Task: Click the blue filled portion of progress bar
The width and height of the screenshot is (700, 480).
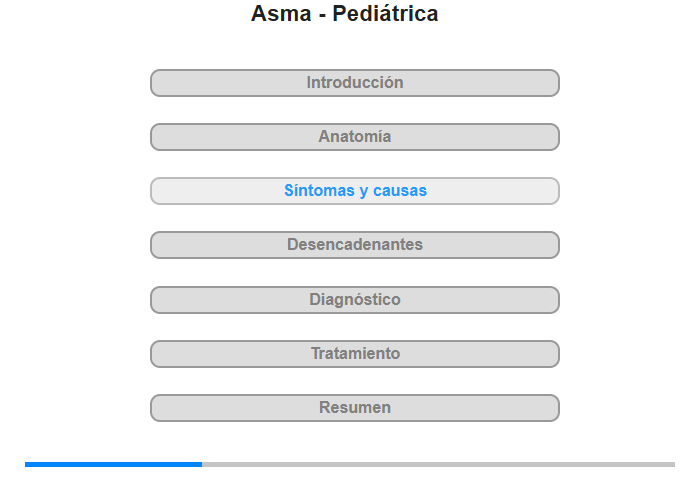Action: [113, 465]
